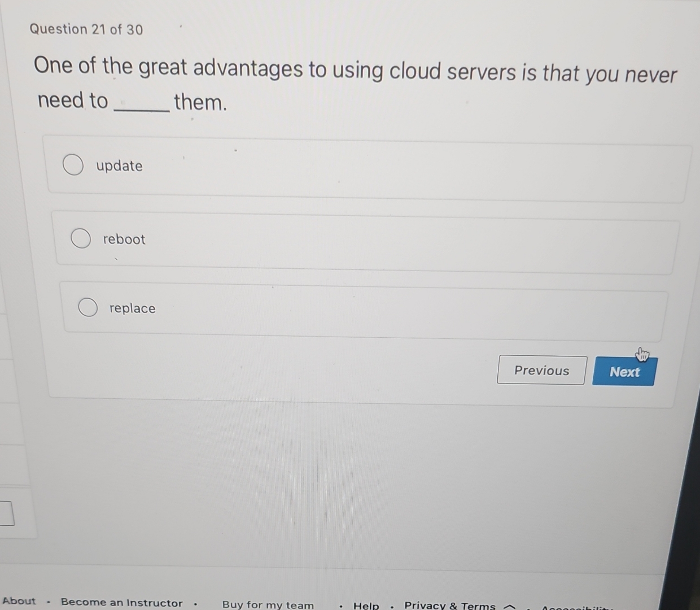
Task: Click the small checkbox in the bottom-left sidebar
Action: pos(6,513)
